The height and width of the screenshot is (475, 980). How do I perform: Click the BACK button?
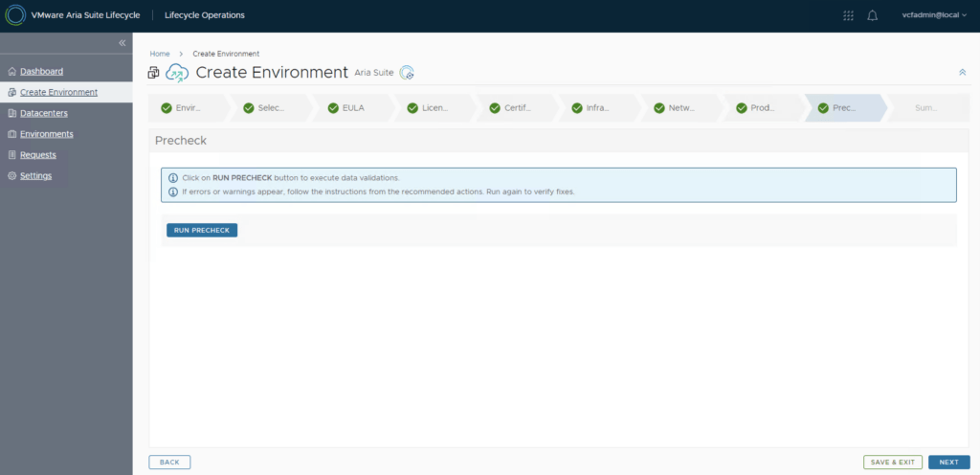pyautogui.click(x=169, y=463)
